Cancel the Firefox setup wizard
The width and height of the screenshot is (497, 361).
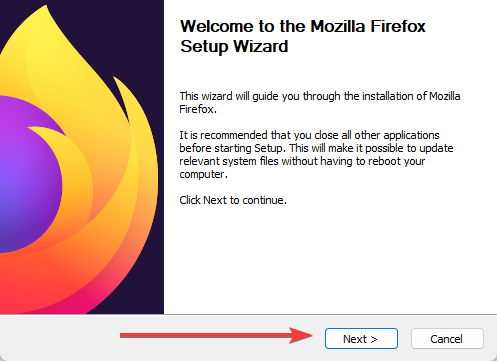click(x=447, y=339)
